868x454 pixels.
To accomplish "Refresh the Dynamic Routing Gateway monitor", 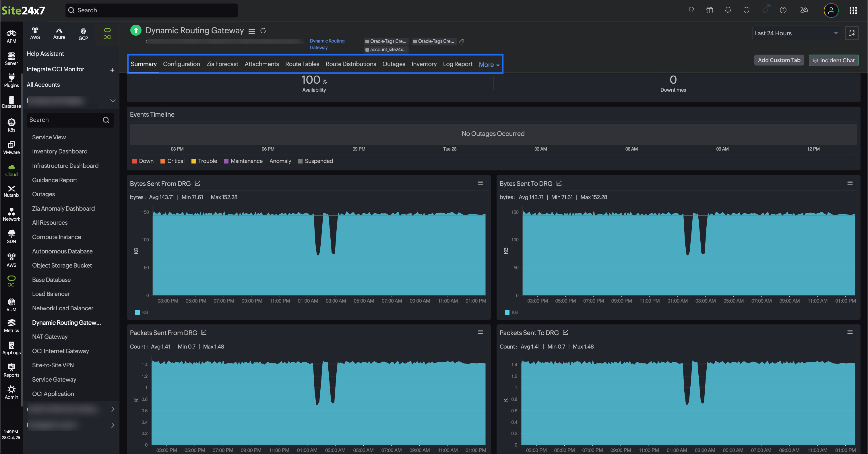I will [x=263, y=31].
